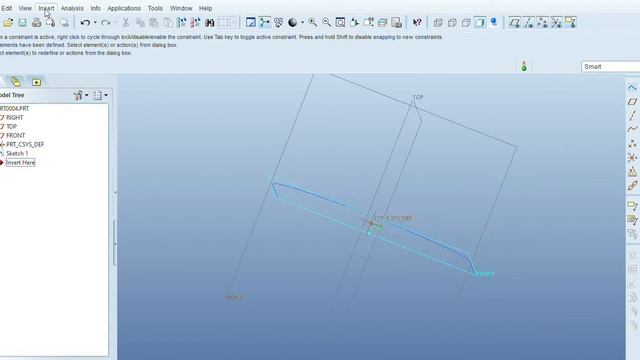Screen dimensions: 640x360
Task: Click the Zoom In magnifier icon
Action: tap(313, 23)
